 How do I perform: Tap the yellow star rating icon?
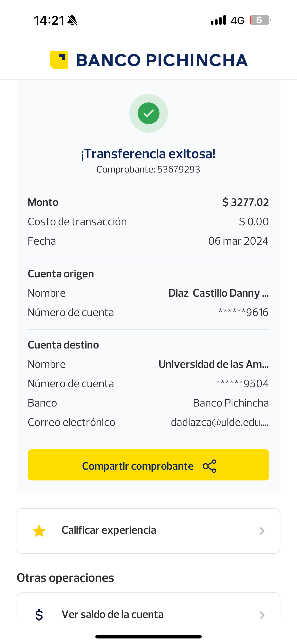[39, 531]
